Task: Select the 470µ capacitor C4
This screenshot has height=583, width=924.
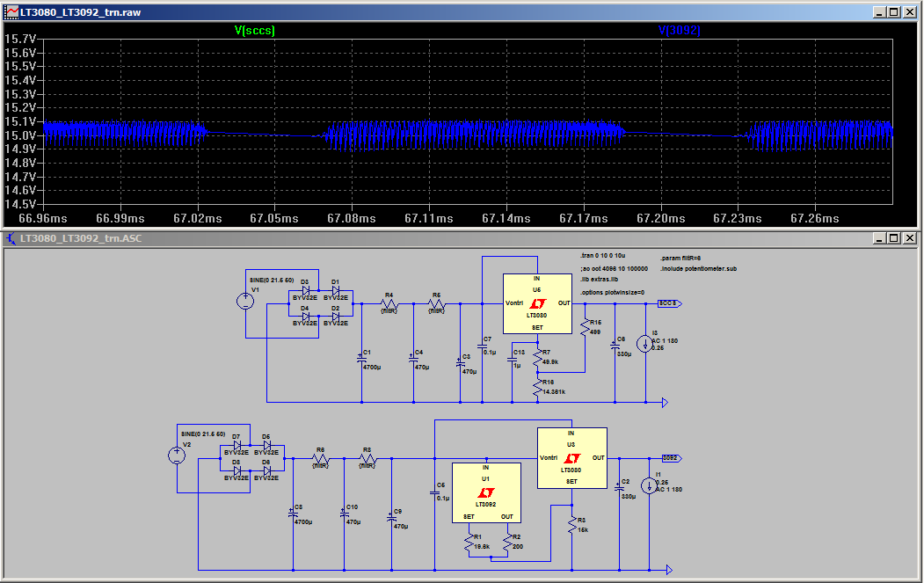Action: 414,359
